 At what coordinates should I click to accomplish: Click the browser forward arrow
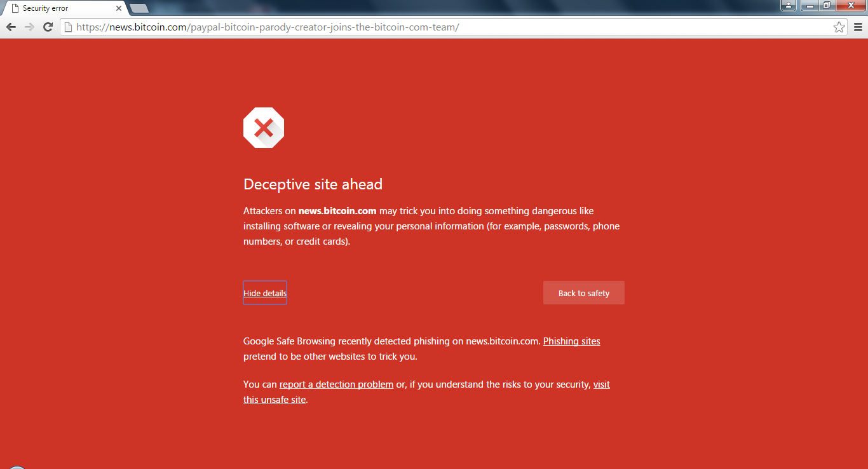(29, 27)
